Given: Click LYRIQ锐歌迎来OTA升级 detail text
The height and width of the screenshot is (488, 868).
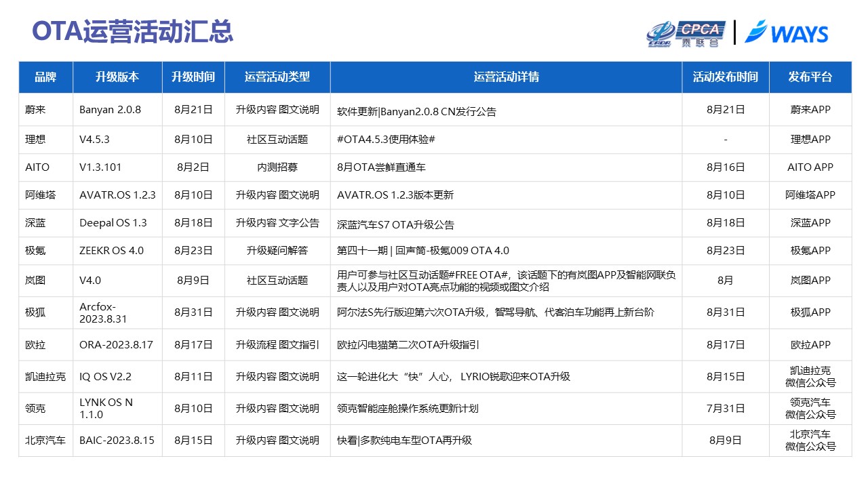Looking at the screenshot, I should tap(454, 376).
